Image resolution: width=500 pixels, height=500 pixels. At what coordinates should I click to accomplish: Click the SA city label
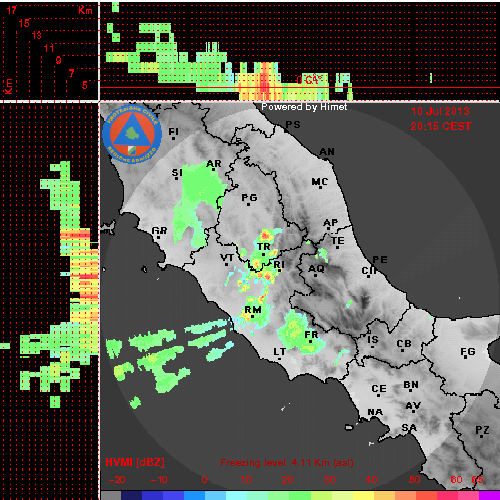pos(409,427)
